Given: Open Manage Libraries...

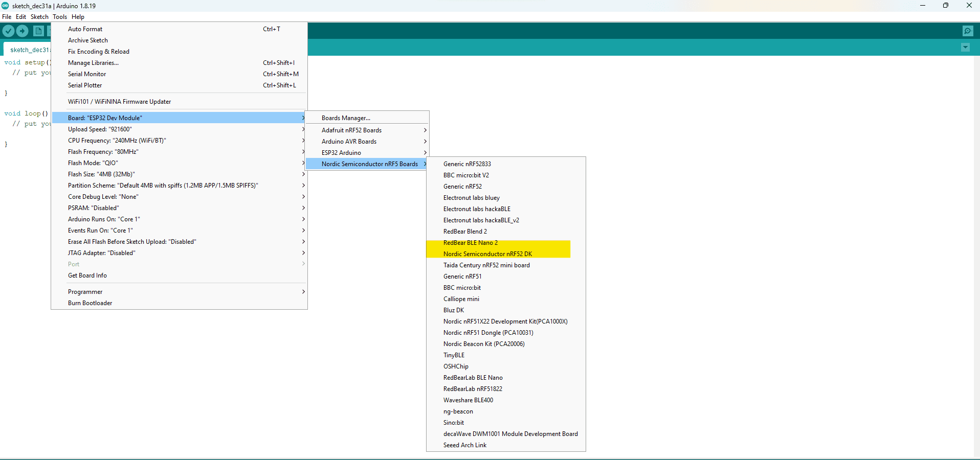Looking at the screenshot, I should (x=179, y=63).
